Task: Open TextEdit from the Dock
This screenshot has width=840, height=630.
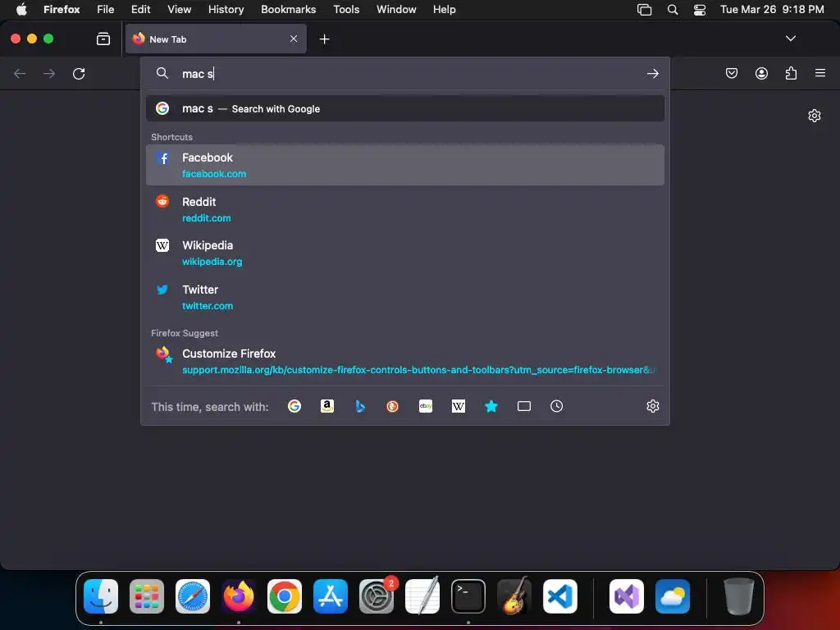Action: coord(422,596)
